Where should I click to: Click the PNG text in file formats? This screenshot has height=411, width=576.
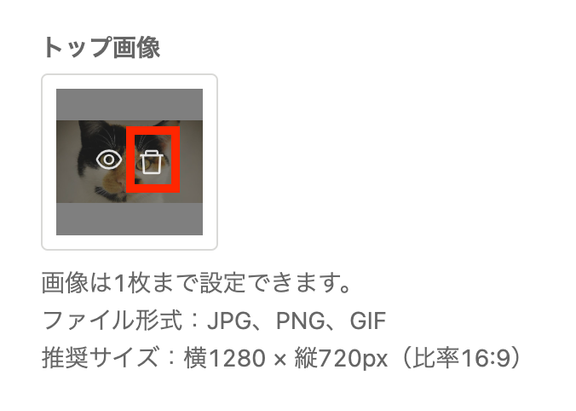point(300,321)
